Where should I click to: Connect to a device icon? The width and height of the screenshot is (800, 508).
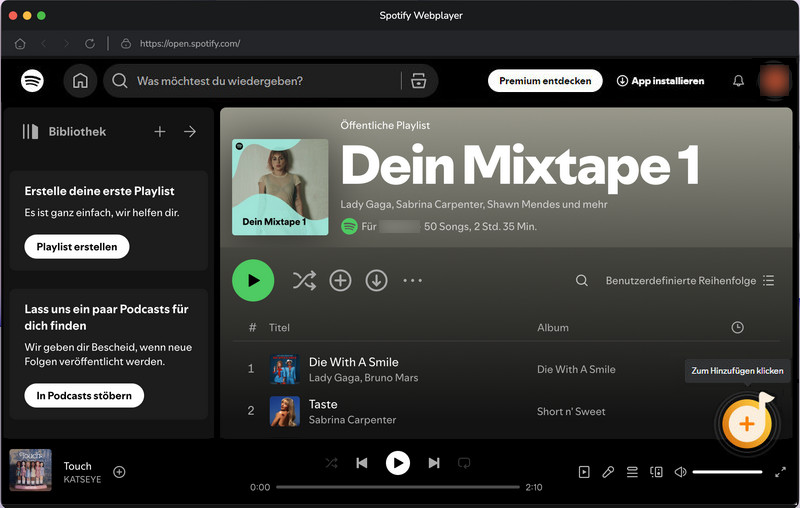click(656, 472)
